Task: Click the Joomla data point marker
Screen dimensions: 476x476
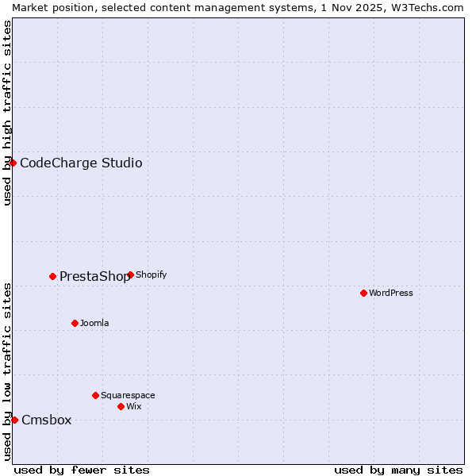Action: tap(75, 323)
